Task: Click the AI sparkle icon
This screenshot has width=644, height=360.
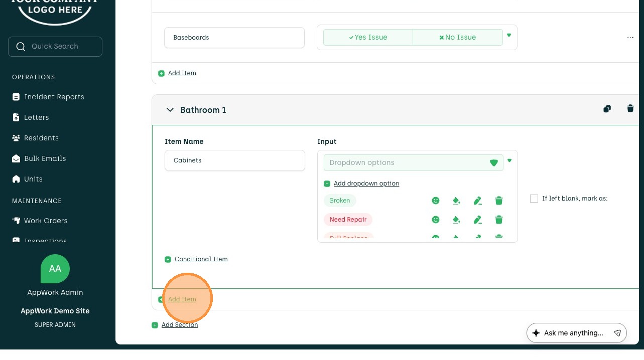Action: 536,333
